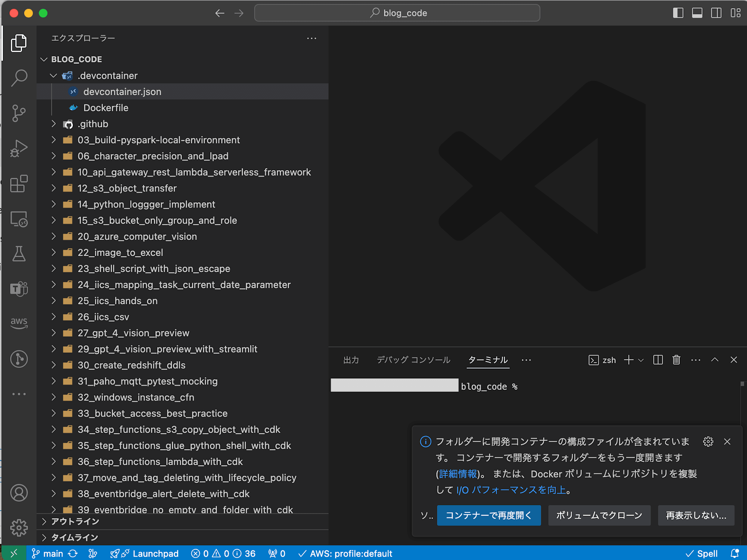Customize layout icon in title bar
Image resolution: width=747 pixels, height=560 pixels.
click(735, 13)
